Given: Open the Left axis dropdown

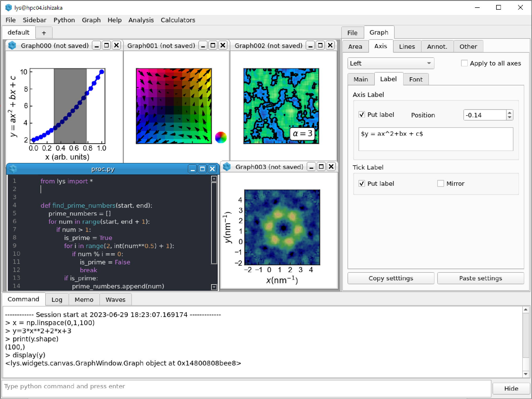Looking at the screenshot, I should click(x=391, y=63).
